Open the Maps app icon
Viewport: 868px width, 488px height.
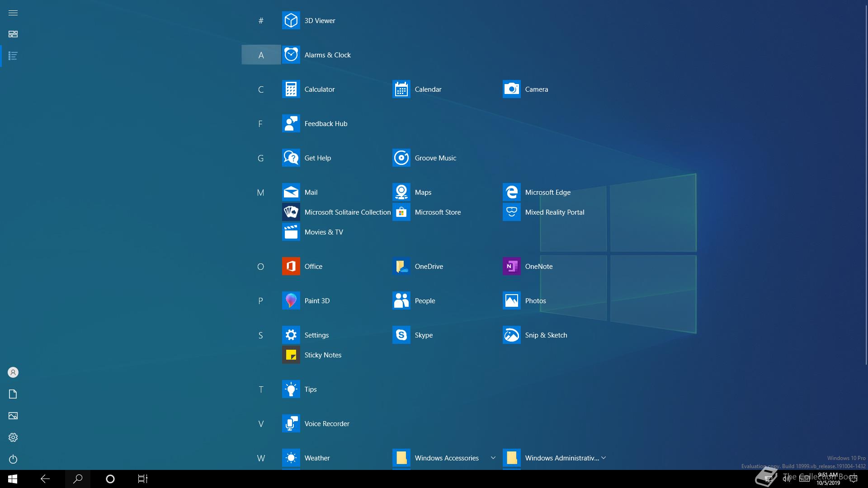pyautogui.click(x=401, y=192)
